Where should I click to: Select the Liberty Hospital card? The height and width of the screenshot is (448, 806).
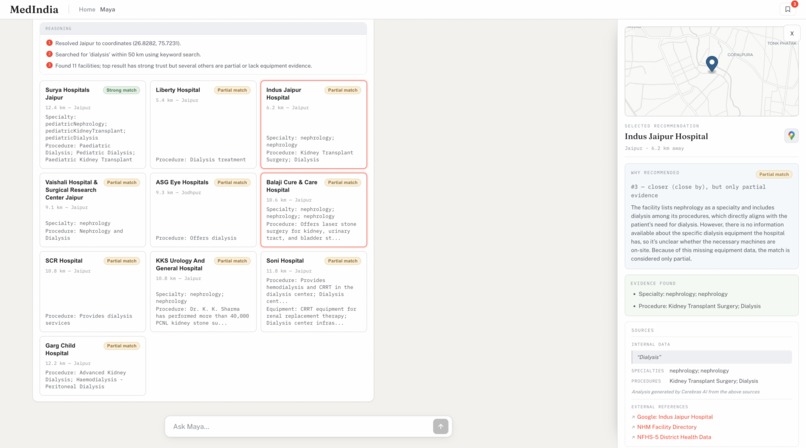203,124
